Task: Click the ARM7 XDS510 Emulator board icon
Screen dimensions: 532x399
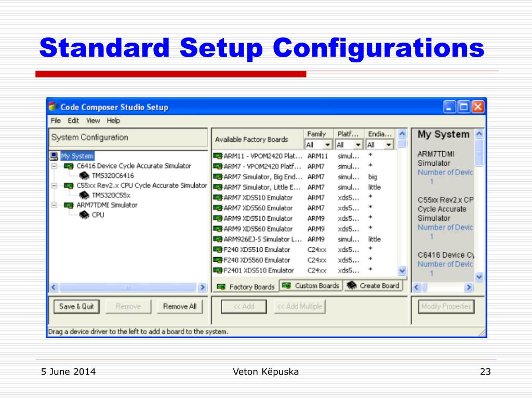Action: (x=218, y=197)
